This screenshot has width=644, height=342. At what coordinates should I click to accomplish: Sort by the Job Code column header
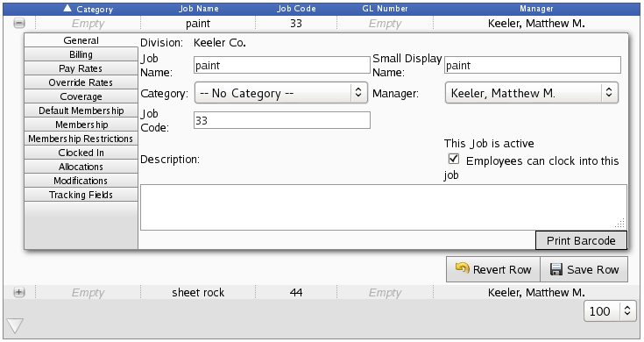click(x=296, y=9)
